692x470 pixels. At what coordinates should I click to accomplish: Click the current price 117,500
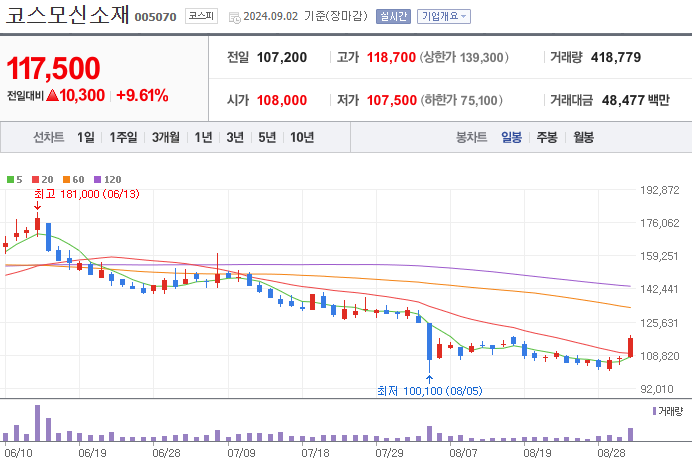(x=53, y=69)
